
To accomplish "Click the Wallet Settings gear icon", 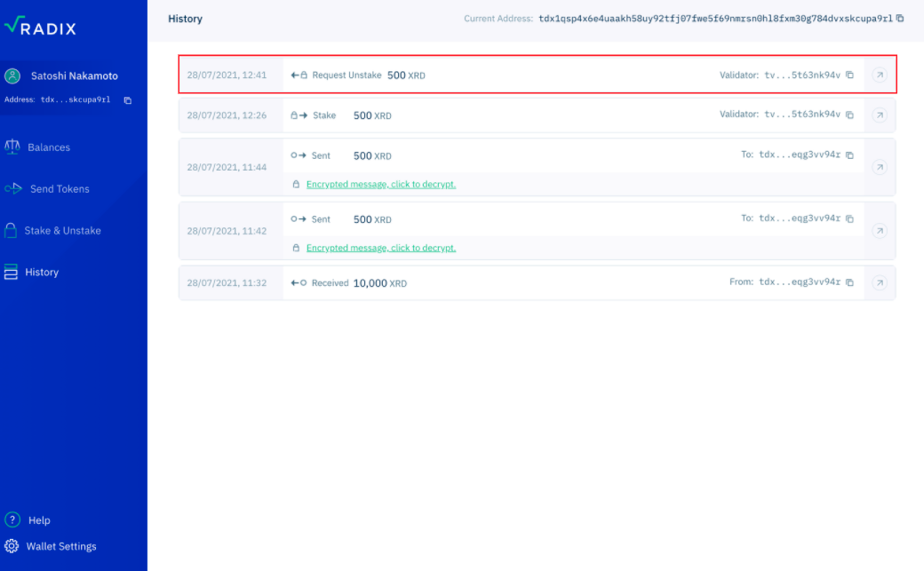I will tap(12, 546).
